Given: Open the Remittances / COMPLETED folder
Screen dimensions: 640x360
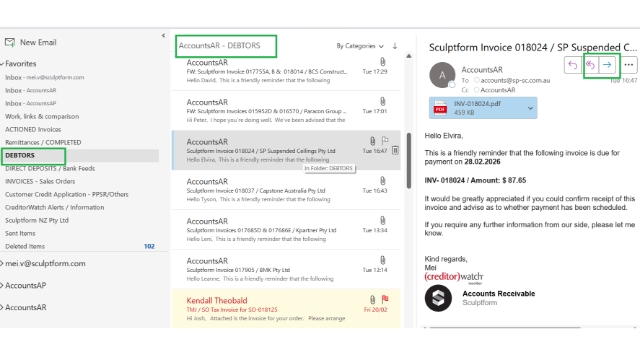Looking at the screenshot, I should pyautogui.click(x=43, y=142).
